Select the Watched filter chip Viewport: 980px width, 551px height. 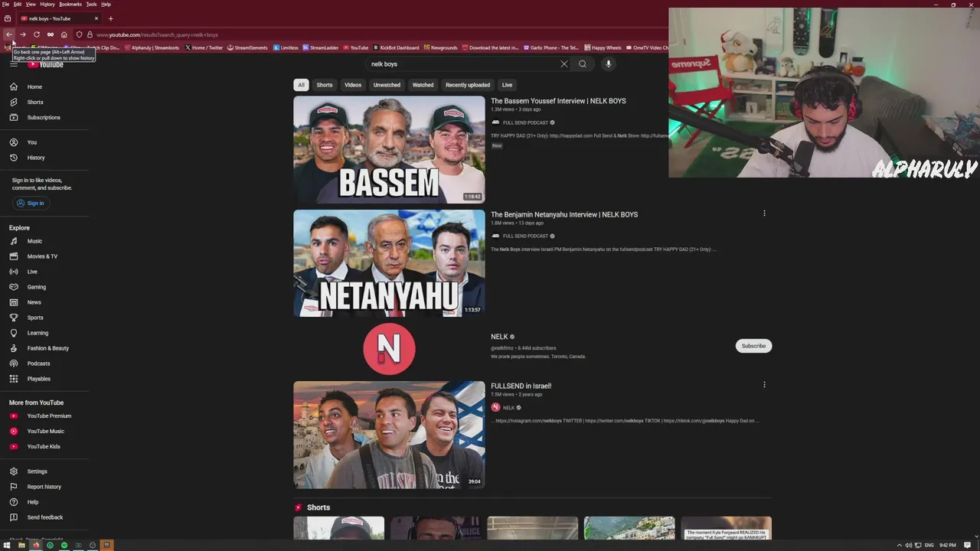(x=423, y=85)
